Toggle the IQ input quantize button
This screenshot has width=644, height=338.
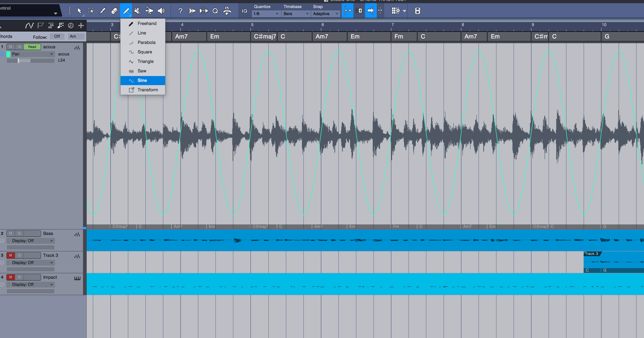(245, 11)
